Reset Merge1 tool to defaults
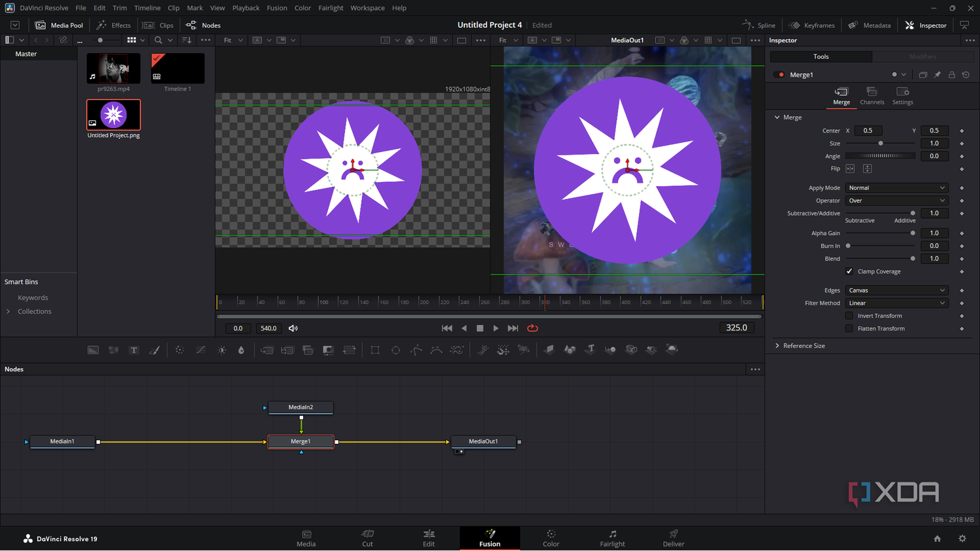Screen dimensions: 980x551 coord(966,75)
